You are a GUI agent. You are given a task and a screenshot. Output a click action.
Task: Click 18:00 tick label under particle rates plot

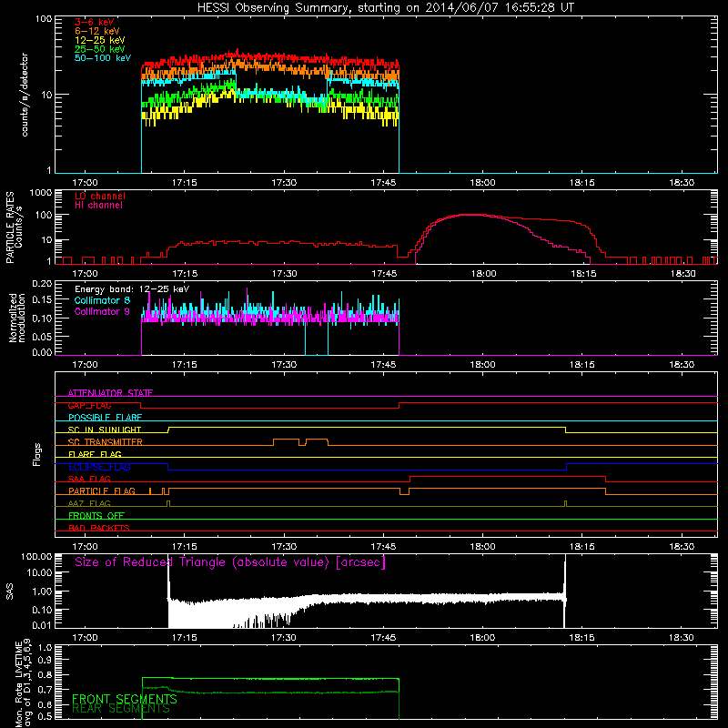(483, 274)
